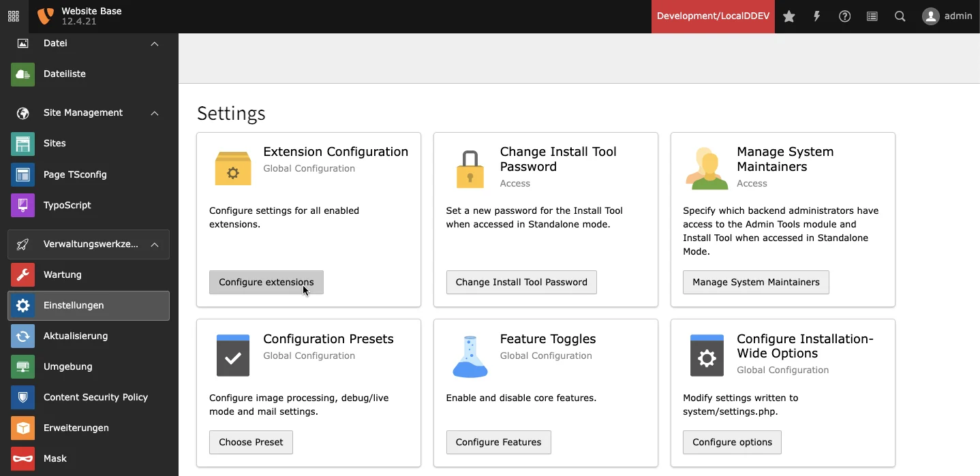
Task: Click the Development/LocalDDEV environment label
Action: pos(712,16)
